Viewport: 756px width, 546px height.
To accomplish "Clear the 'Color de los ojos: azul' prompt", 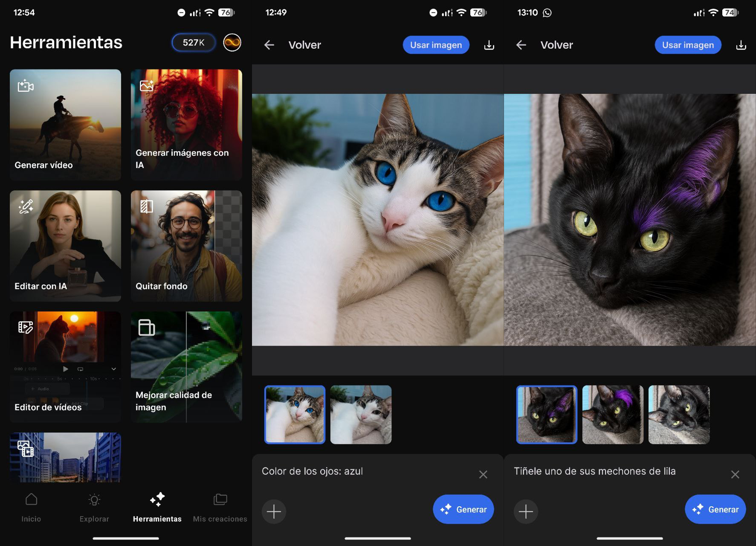I will pos(483,474).
